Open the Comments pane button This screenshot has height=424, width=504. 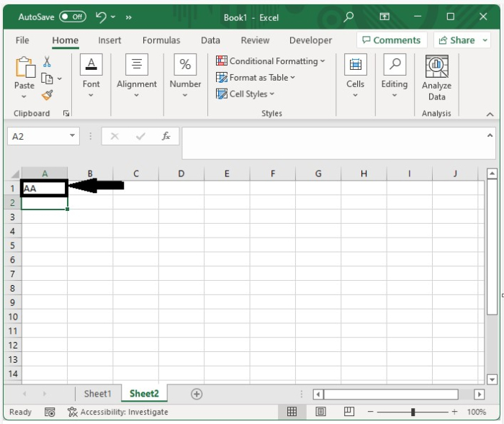[392, 40]
